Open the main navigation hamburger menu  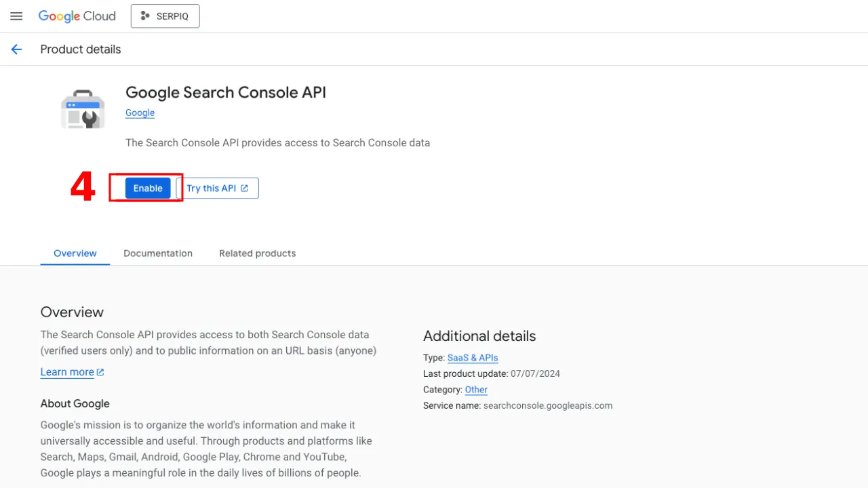16,16
